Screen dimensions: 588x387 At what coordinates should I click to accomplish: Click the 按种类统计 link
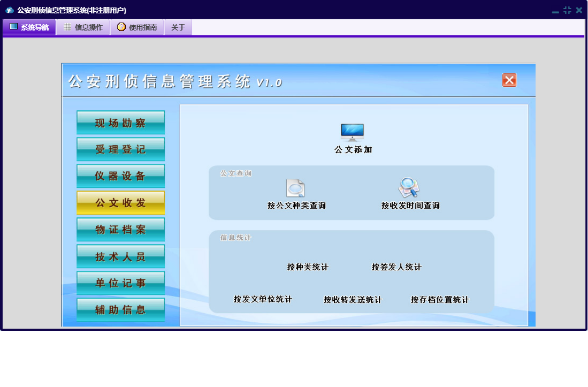[x=308, y=267]
